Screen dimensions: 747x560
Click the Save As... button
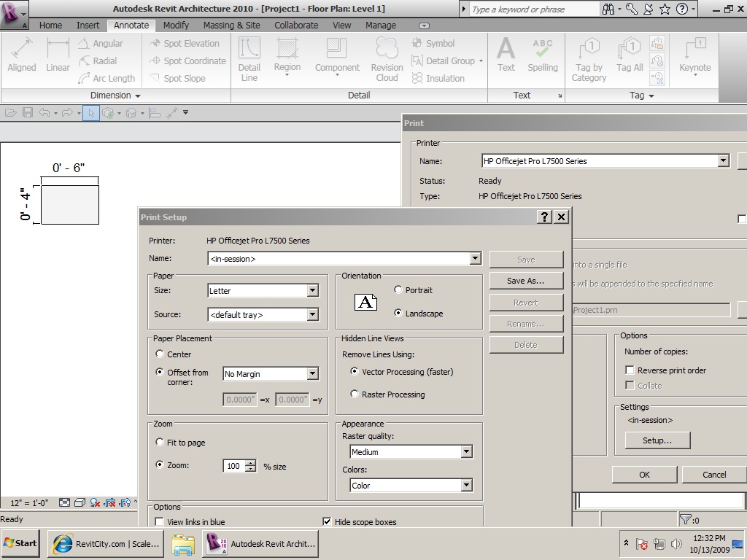pyautogui.click(x=526, y=281)
